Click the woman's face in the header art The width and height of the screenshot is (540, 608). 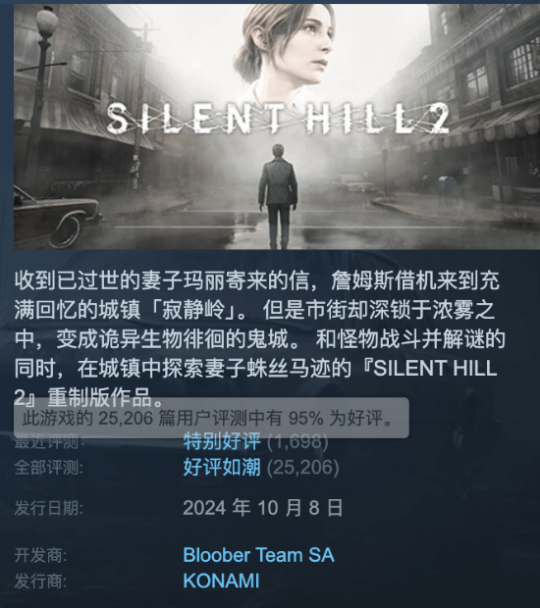tap(312, 45)
